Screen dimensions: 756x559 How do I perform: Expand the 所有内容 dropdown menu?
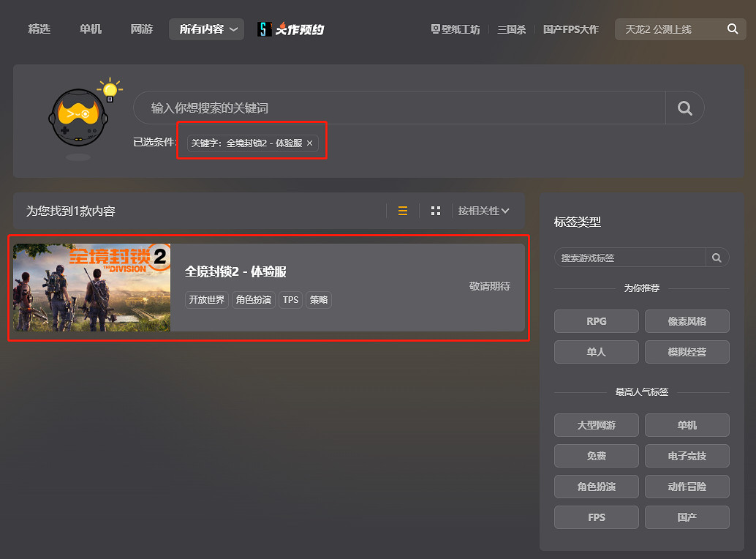(x=206, y=29)
